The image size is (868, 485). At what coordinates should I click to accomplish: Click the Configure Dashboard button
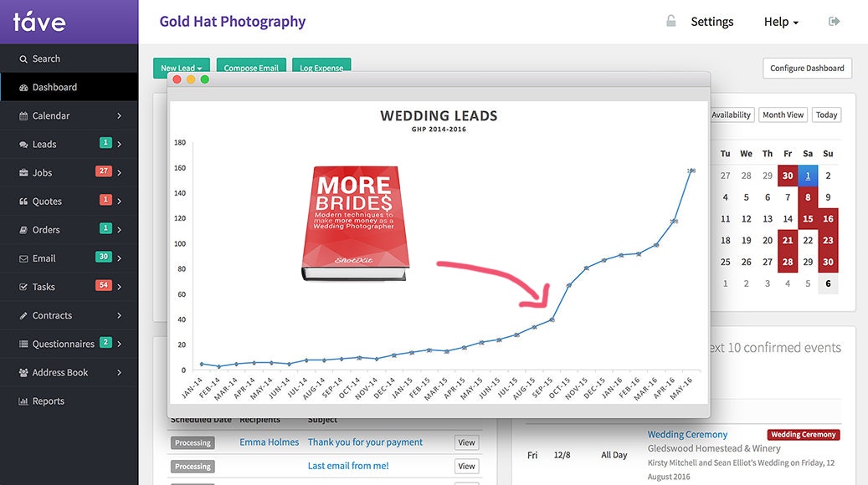pyautogui.click(x=806, y=68)
